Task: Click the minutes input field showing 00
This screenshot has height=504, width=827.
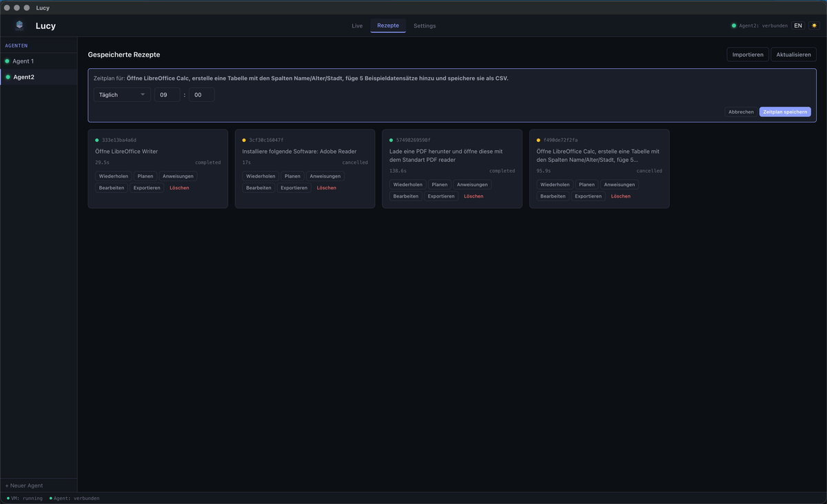Action: coord(201,95)
